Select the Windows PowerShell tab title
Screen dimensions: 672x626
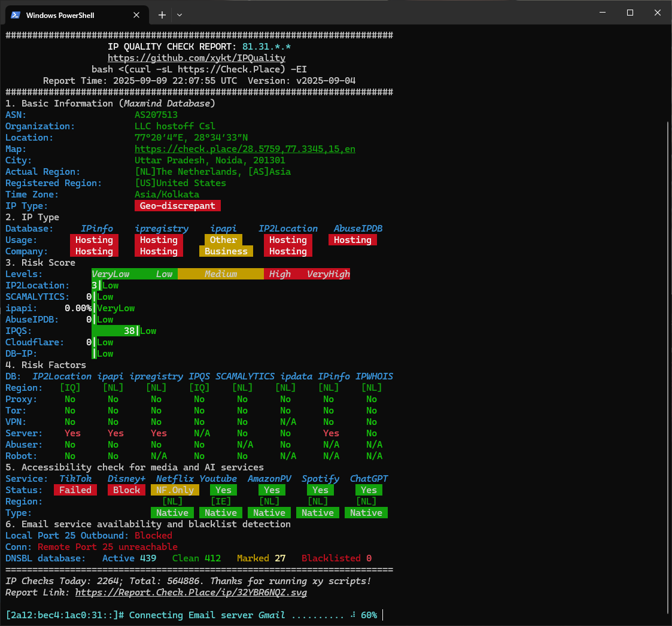(60, 15)
